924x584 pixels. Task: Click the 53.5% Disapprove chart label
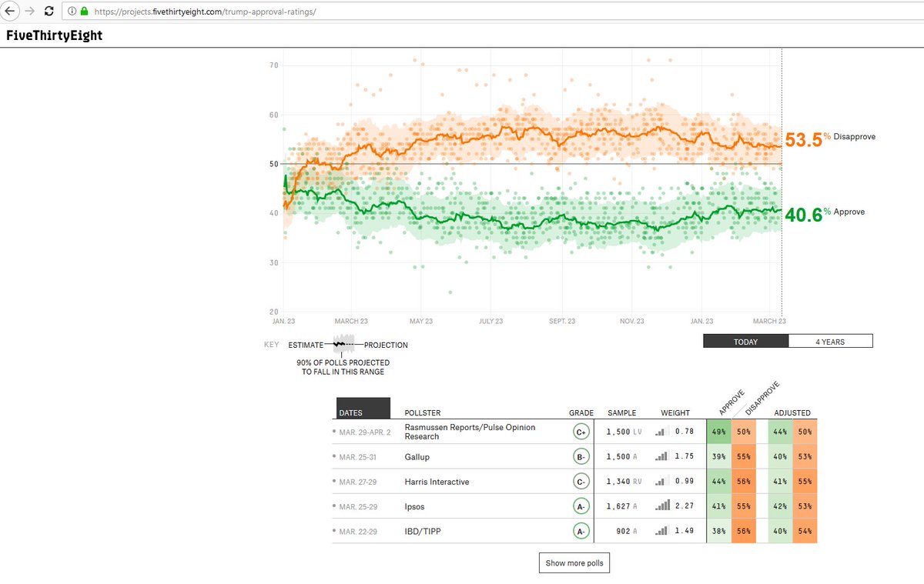[830, 138]
